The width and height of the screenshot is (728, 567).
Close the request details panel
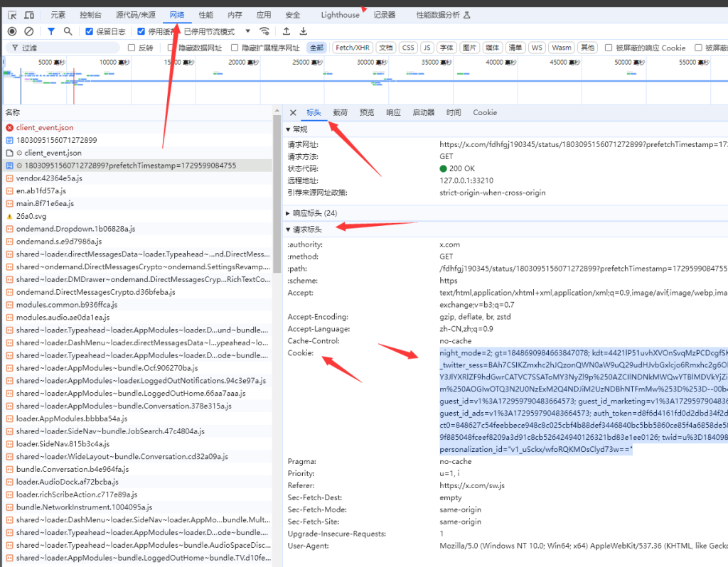[x=293, y=112]
